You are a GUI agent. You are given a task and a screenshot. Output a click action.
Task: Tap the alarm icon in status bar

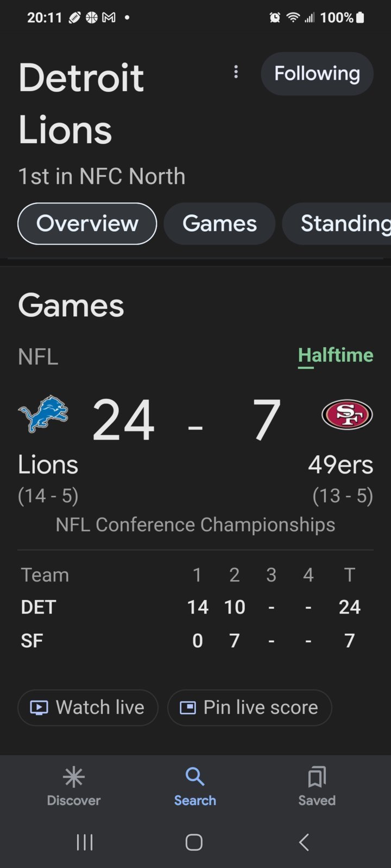275,17
